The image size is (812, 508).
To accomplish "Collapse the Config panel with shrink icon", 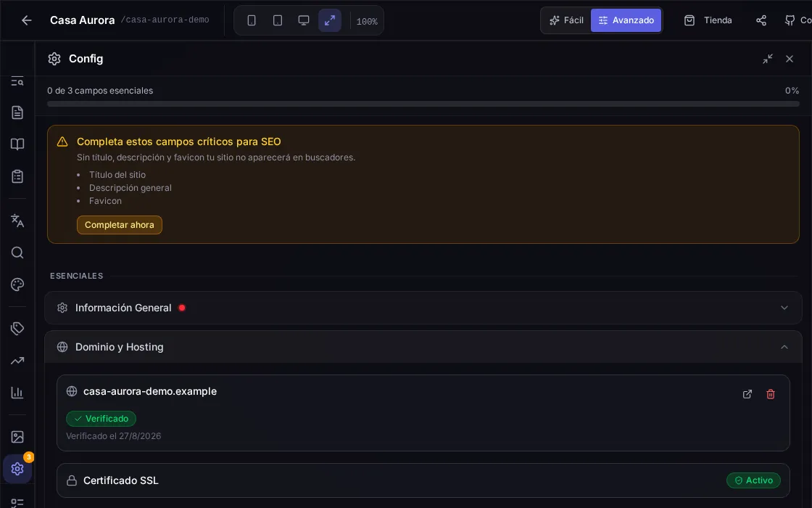I will point(768,59).
